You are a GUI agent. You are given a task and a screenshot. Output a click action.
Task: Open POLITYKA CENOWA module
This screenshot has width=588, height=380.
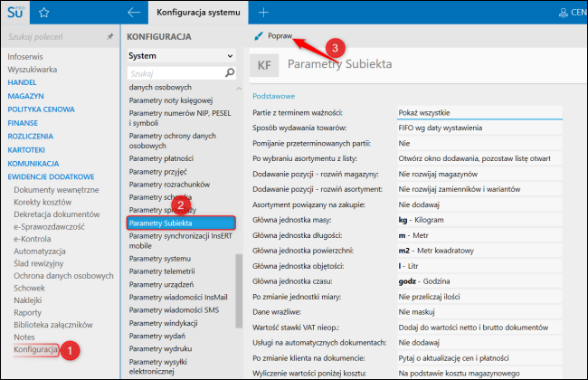[42, 109]
